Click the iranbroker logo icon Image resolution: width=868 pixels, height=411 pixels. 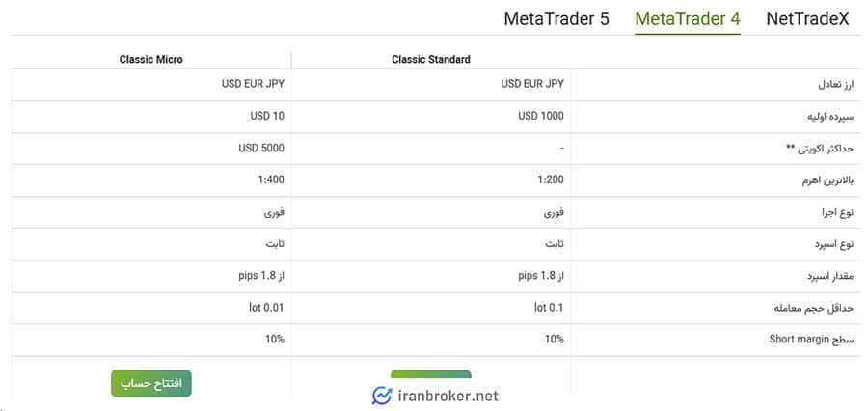[x=382, y=396]
